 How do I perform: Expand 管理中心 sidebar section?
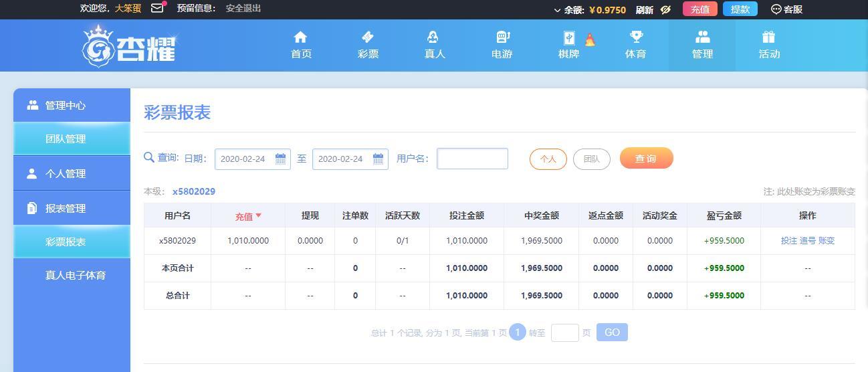coord(72,105)
